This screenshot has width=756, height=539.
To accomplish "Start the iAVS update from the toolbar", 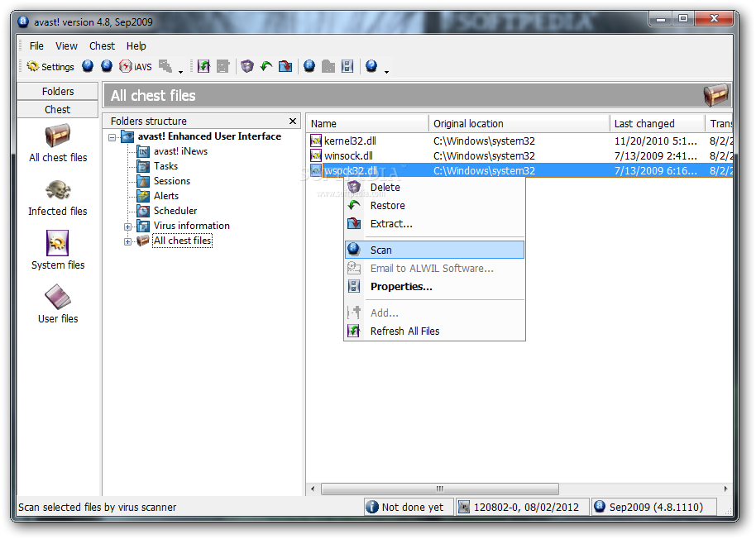I will [x=136, y=66].
